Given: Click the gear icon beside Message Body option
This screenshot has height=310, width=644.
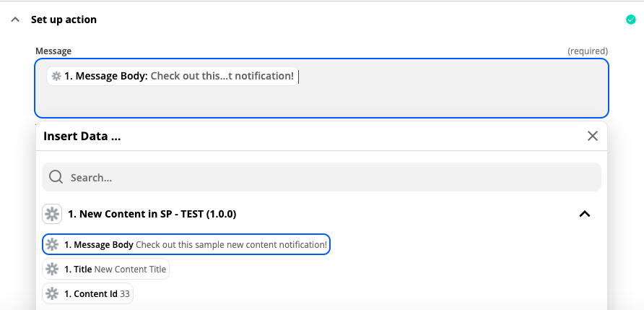Looking at the screenshot, I should 52,245.
